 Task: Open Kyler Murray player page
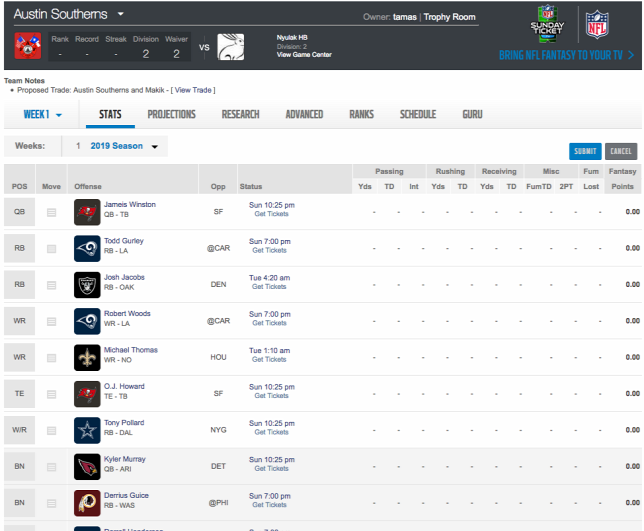pyautogui.click(x=124, y=459)
